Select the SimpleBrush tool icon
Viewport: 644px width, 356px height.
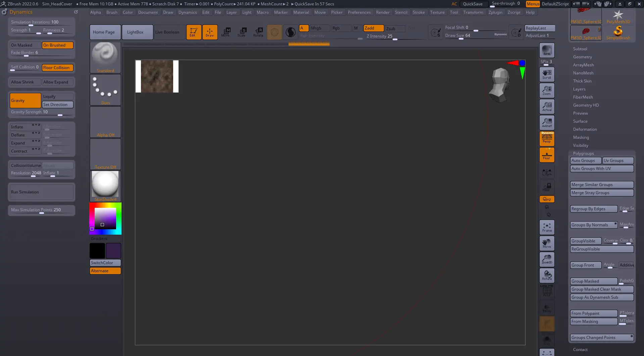coord(618,33)
